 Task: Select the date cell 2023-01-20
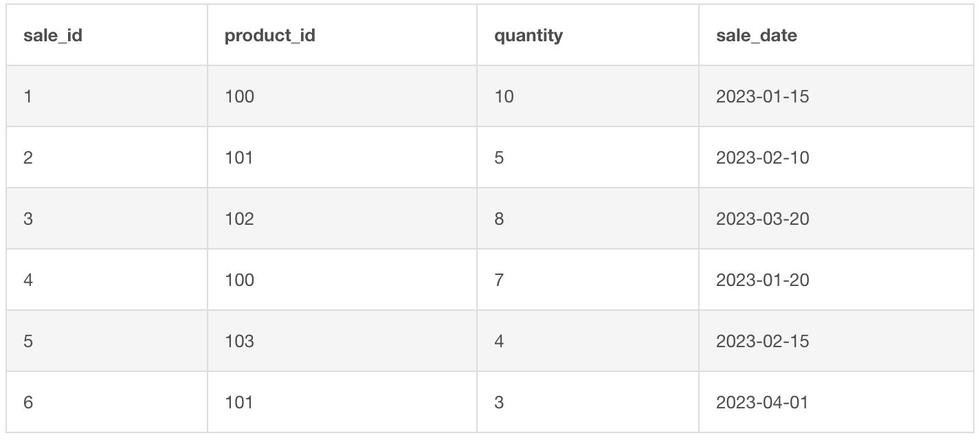(762, 280)
